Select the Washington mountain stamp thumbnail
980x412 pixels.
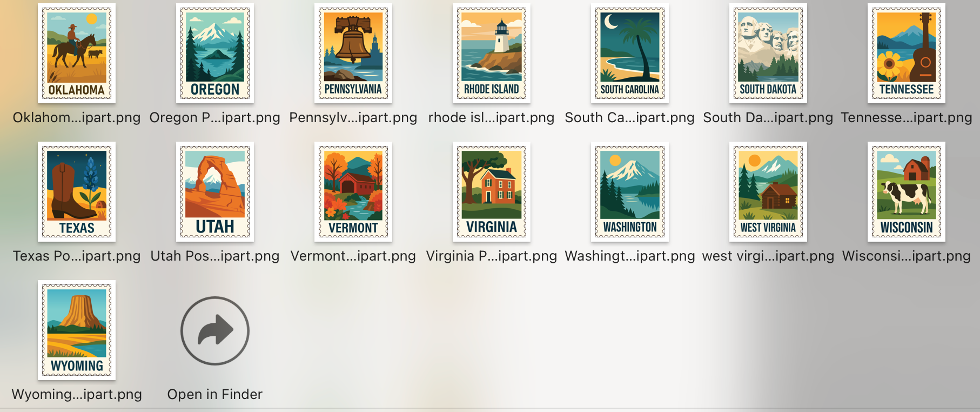tap(630, 191)
